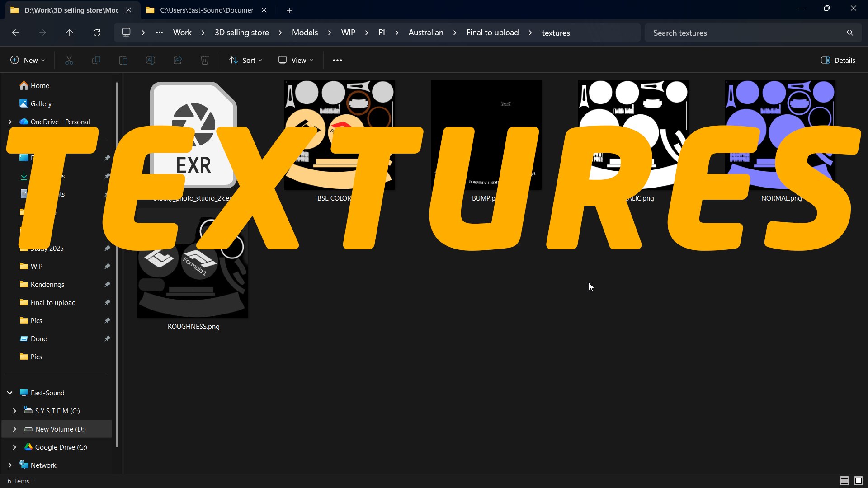
Task: Open the Sort dropdown
Action: tap(246, 60)
